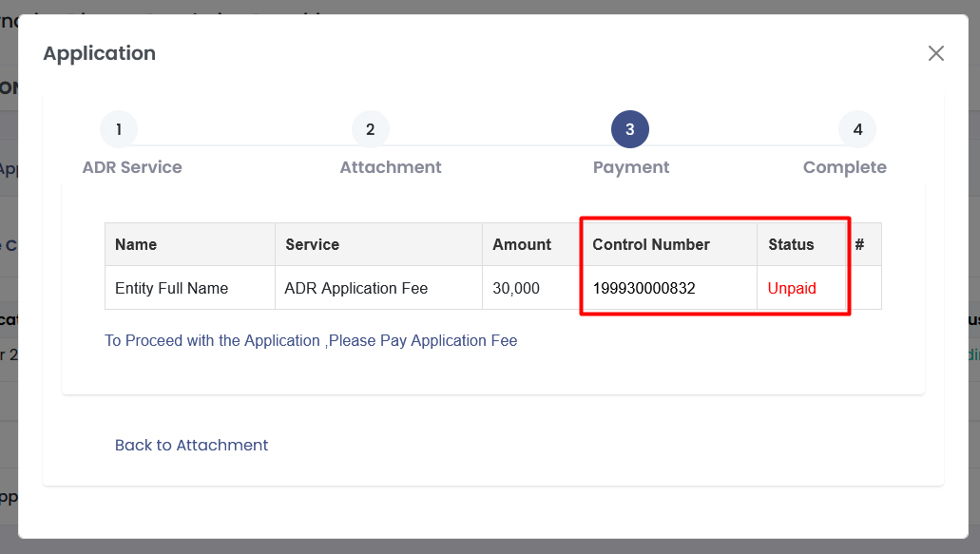
Task: Select the active step 3 circle
Action: (x=629, y=129)
